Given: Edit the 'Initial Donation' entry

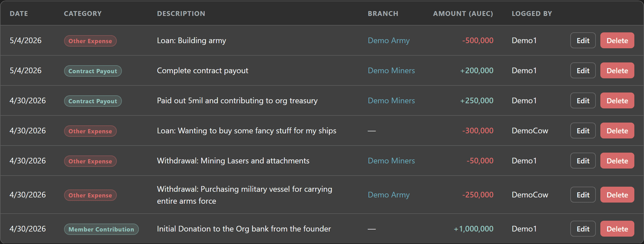Looking at the screenshot, I should (583, 229).
